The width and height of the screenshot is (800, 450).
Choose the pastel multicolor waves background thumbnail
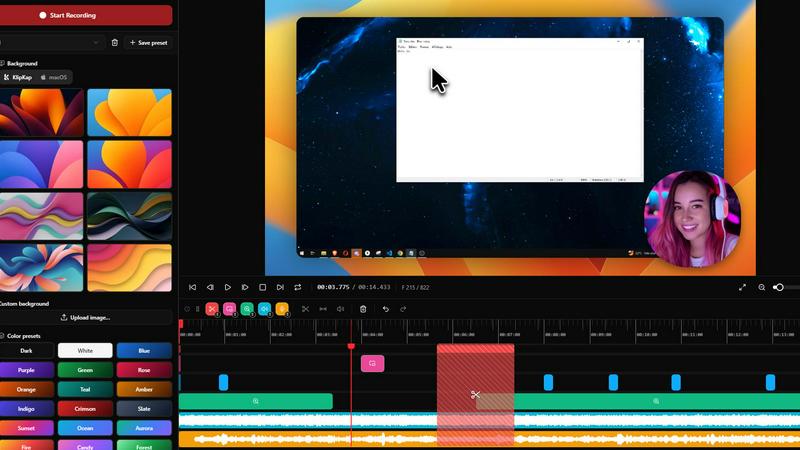click(41, 216)
